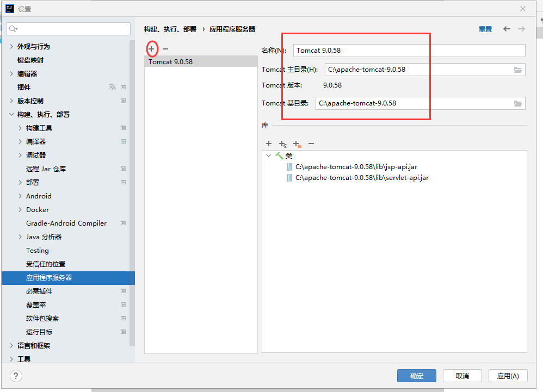Open the Docker settings page
This screenshot has width=543, height=392.
pos(38,210)
